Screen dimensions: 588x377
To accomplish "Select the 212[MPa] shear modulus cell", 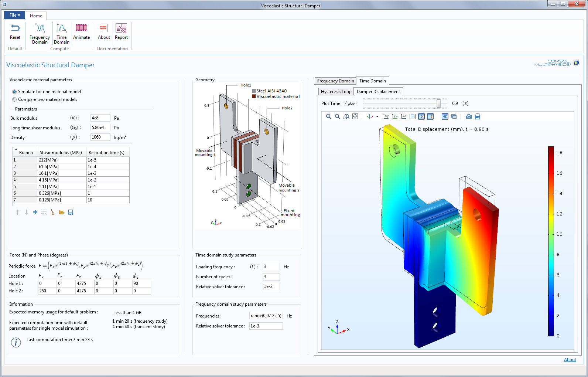I will (x=62, y=160).
